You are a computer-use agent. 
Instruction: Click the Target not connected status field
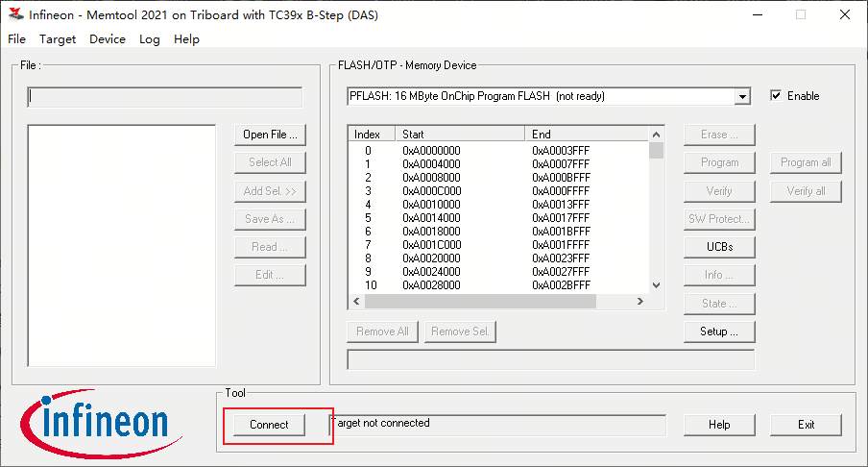tap(498, 425)
